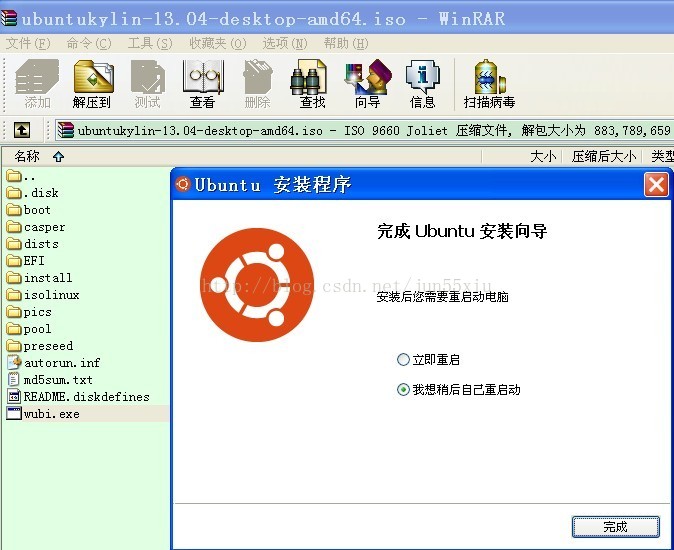This screenshot has width=674, height=550.
Task: Open the 收藏夹(O) menu
Action: tap(218, 43)
